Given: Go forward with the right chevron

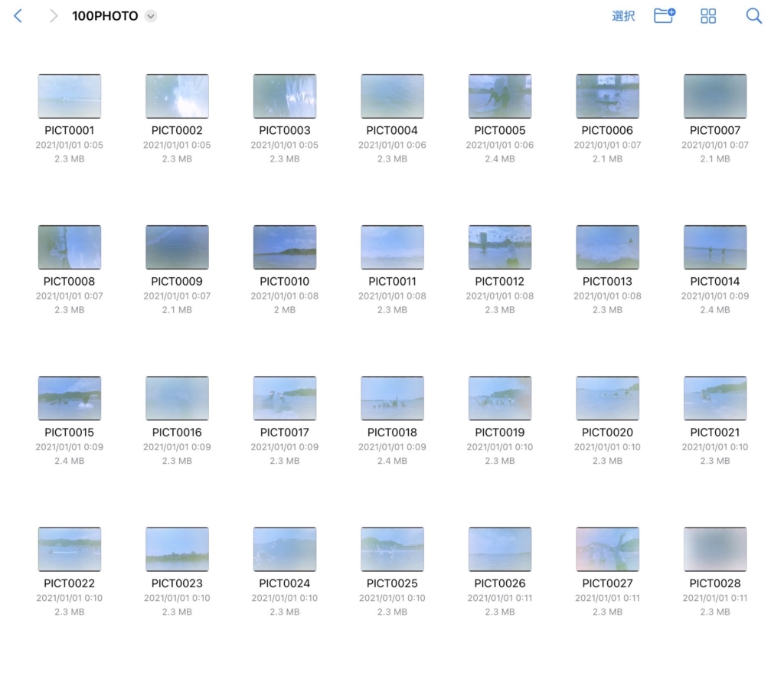Looking at the screenshot, I should coord(54,16).
